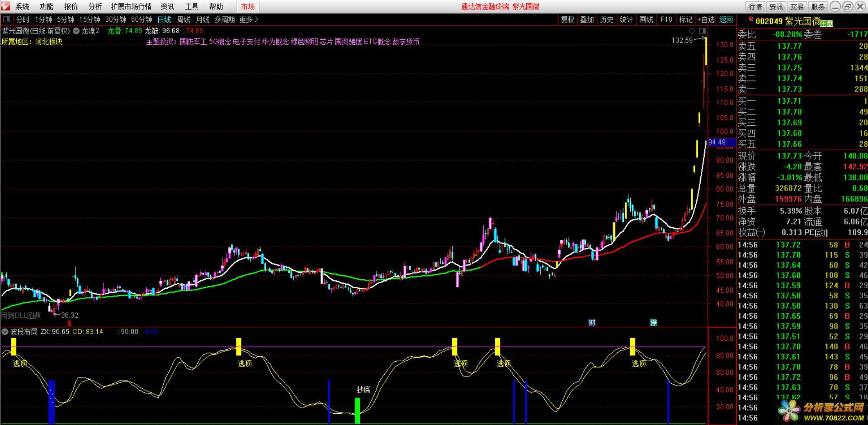Viewport: 868px width, 425px height.
Task: Minimize the window
Action: [x=835, y=6]
